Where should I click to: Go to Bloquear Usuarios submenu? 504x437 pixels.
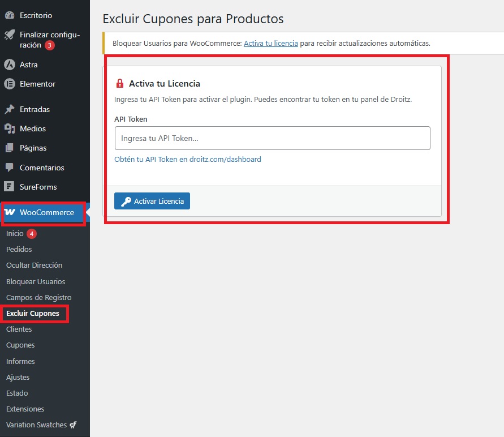tap(35, 281)
